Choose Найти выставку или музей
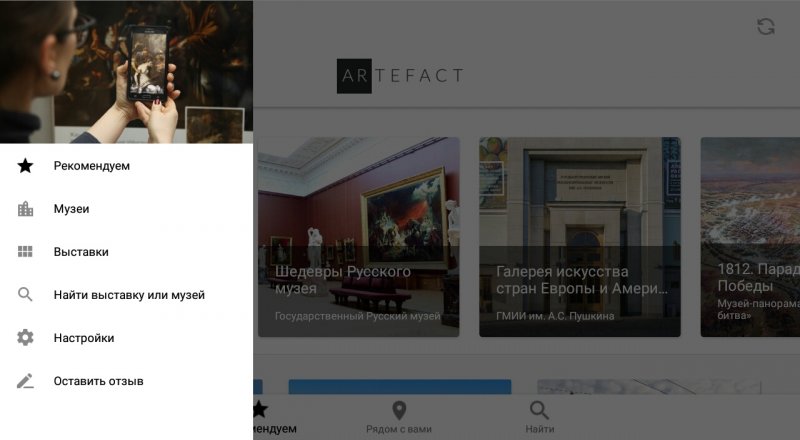The width and height of the screenshot is (800, 440). point(127,295)
